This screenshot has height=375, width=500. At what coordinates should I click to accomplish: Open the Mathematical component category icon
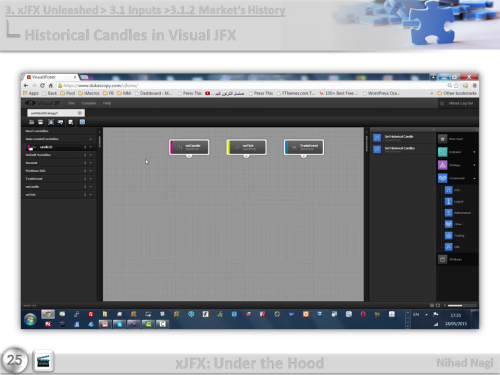[449, 213]
